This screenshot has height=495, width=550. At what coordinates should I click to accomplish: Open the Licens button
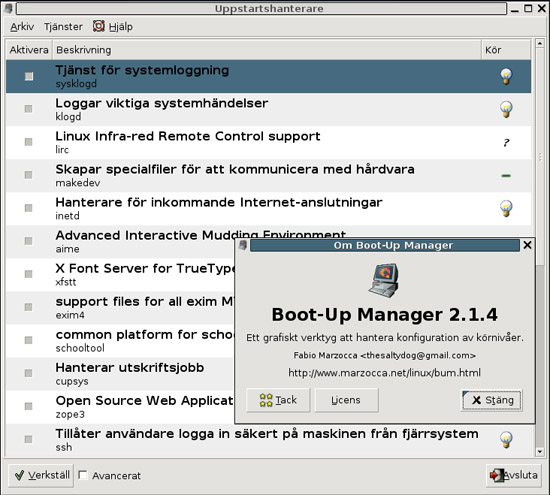[346, 400]
